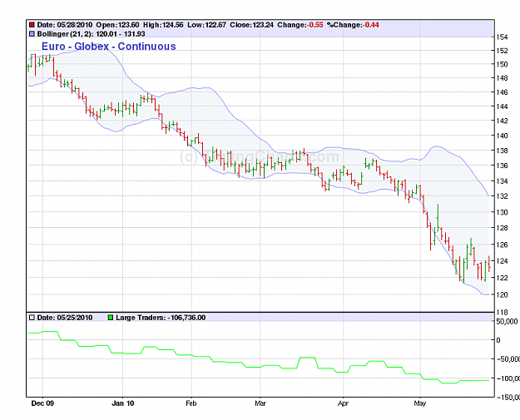Click the 146 price axis label
The image size is (520, 420).
(x=502, y=92)
